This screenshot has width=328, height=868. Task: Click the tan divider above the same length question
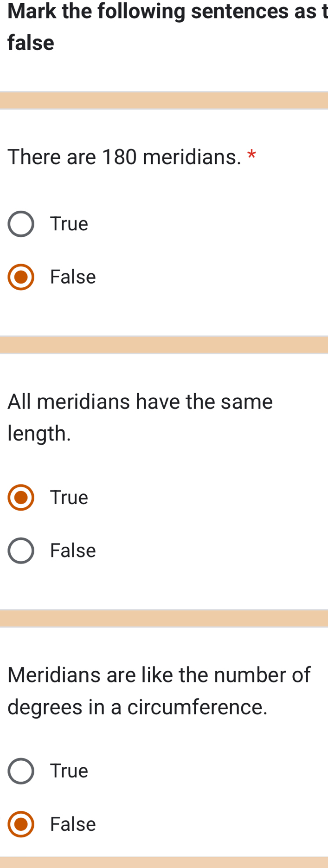pos(164,344)
